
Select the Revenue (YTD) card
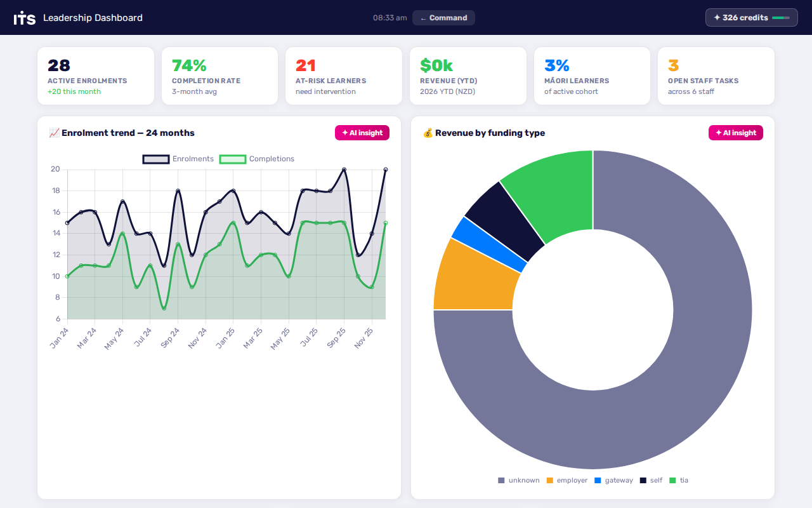pyautogui.click(x=468, y=76)
